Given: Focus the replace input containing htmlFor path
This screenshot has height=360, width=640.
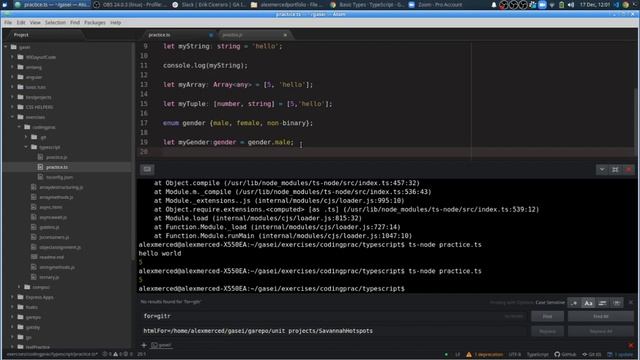Looking at the screenshot, I should (x=333, y=331).
